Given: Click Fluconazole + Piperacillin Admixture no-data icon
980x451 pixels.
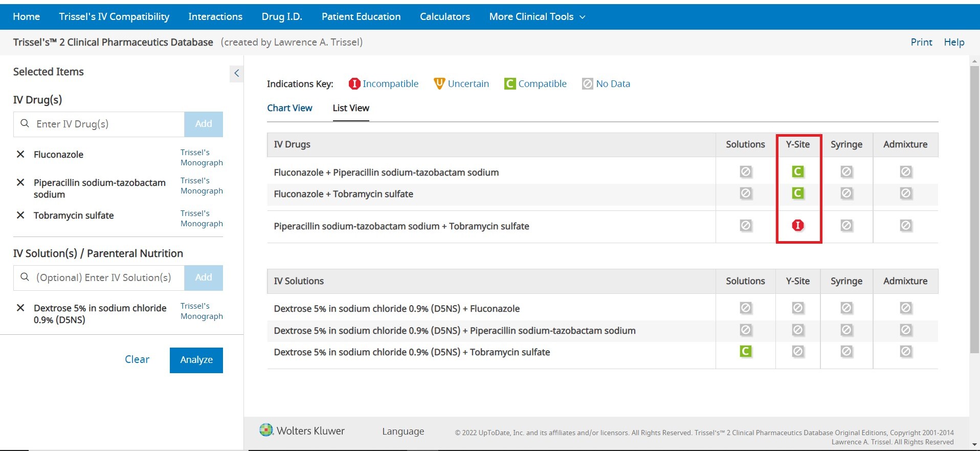Looking at the screenshot, I should 905,171.
